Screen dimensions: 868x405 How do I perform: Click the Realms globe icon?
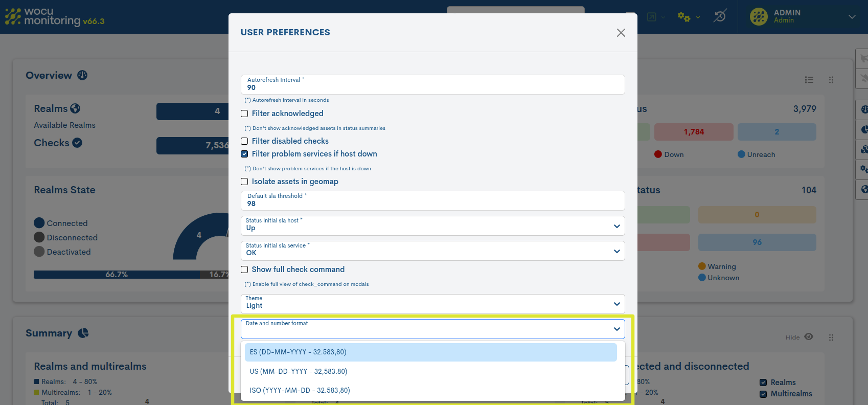(75, 108)
